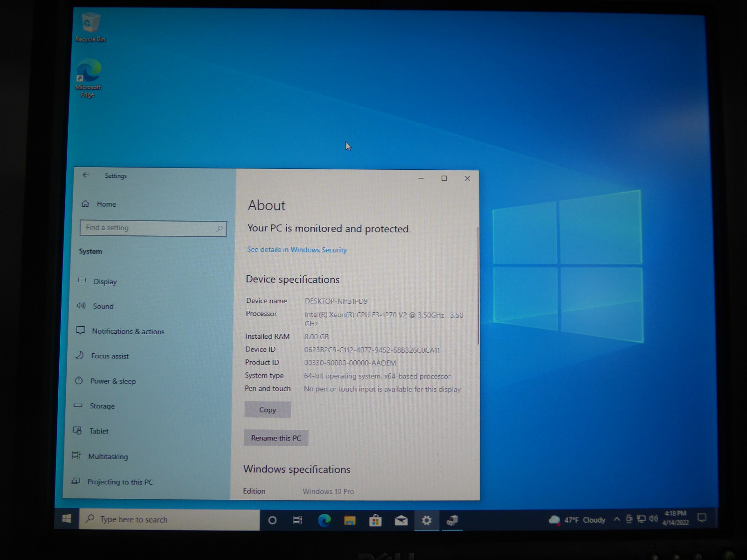The width and height of the screenshot is (747, 560).
Task: Click the Settings page vertical scrollbar
Action: (x=477, y=286)
